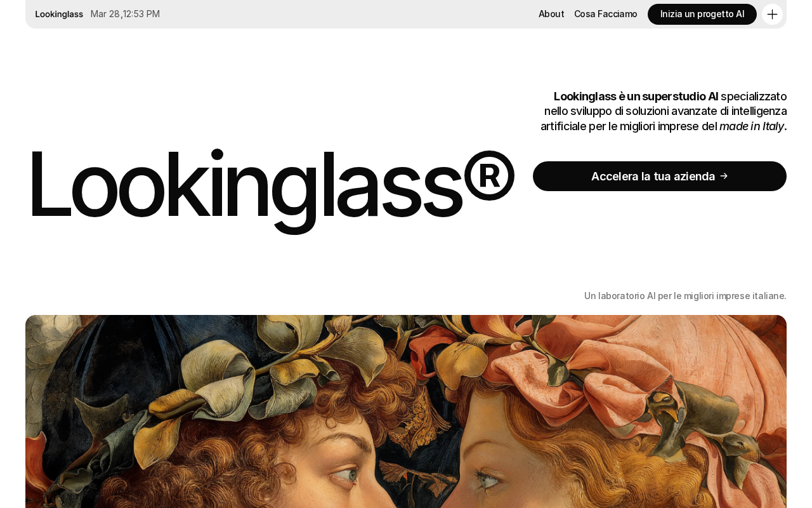Click the left figure's eye in painting
The width and height of the screenshot is (812, 508).
[341, 475]
